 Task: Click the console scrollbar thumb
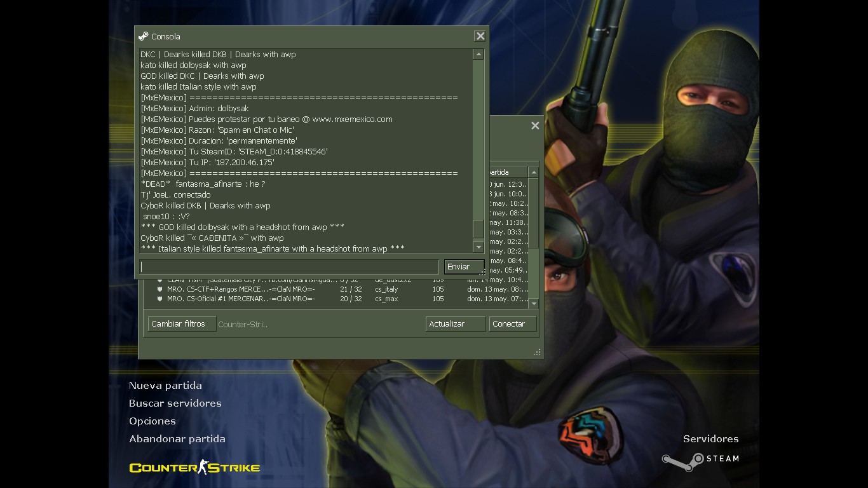pyautogui.click(x=478, y=229)
